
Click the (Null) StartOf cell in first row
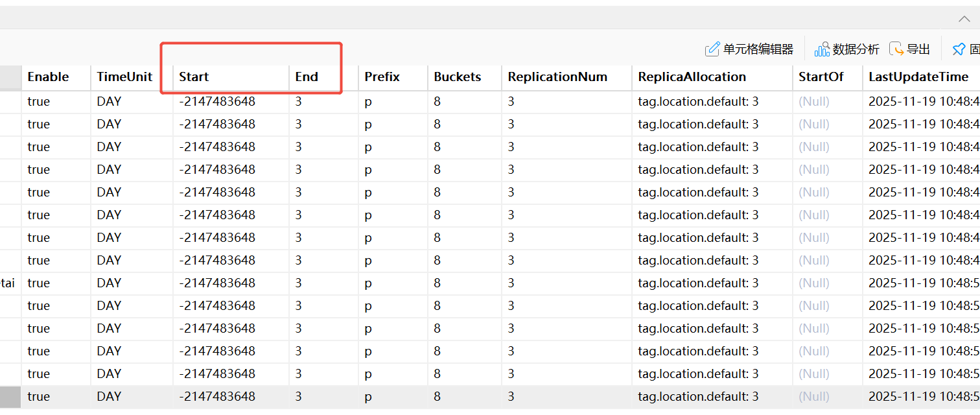pos(813,102)
